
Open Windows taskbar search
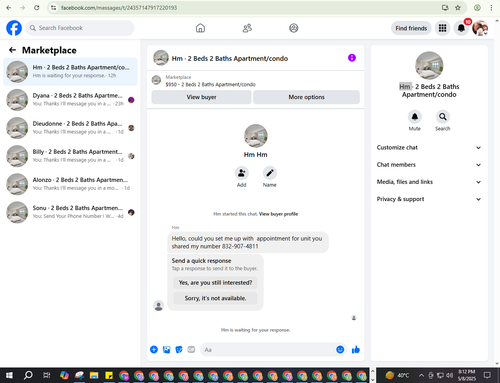(28, 375)
